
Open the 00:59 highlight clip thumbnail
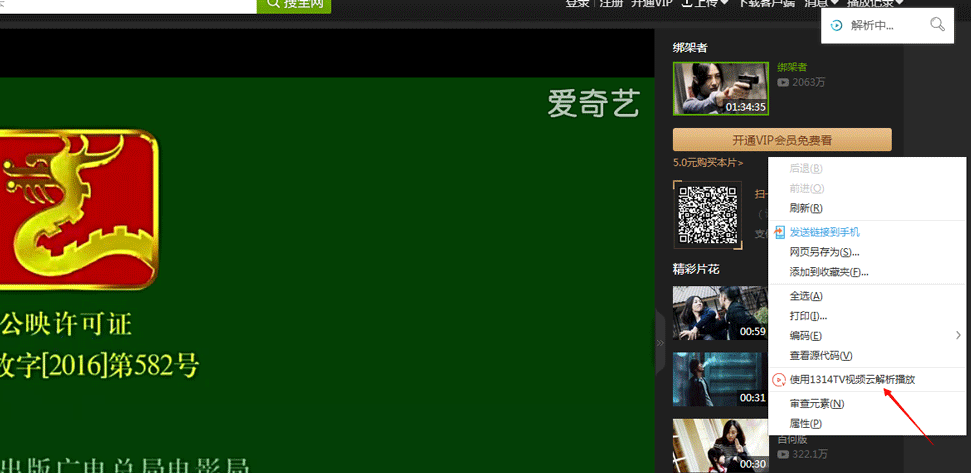(x=720, y=313)
